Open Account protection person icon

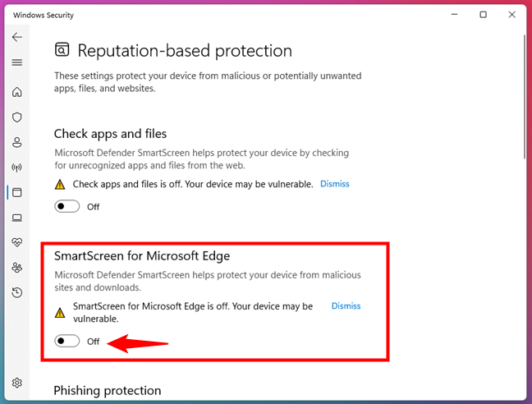point(16,142)
